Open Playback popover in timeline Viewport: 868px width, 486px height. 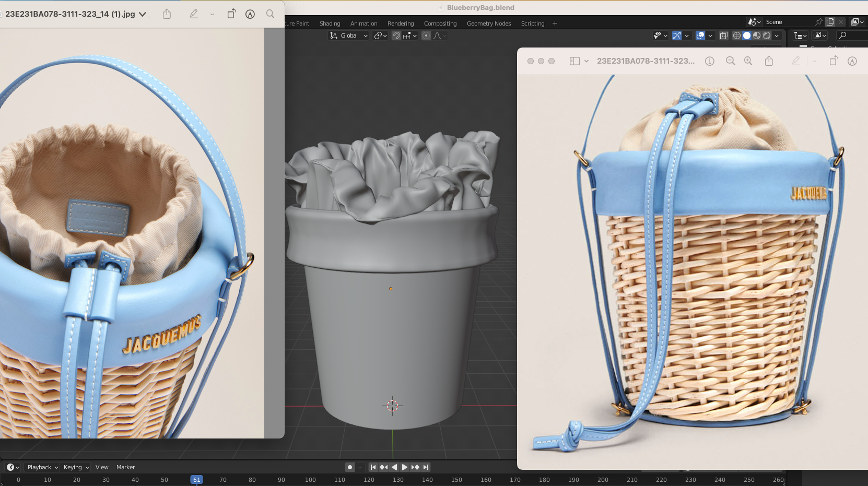tap(42, 467)
